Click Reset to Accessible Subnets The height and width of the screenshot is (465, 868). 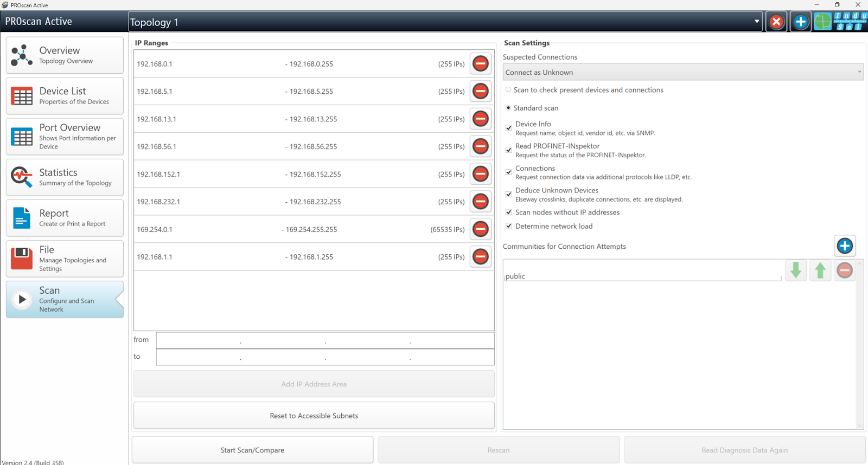click(x=314, y=416)
